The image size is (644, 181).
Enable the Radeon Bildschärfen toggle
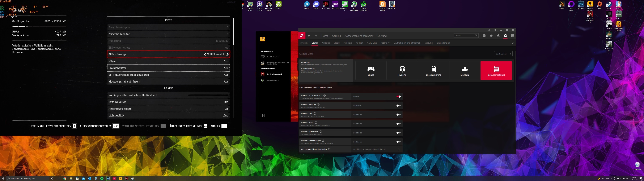[x=398, y=133]
